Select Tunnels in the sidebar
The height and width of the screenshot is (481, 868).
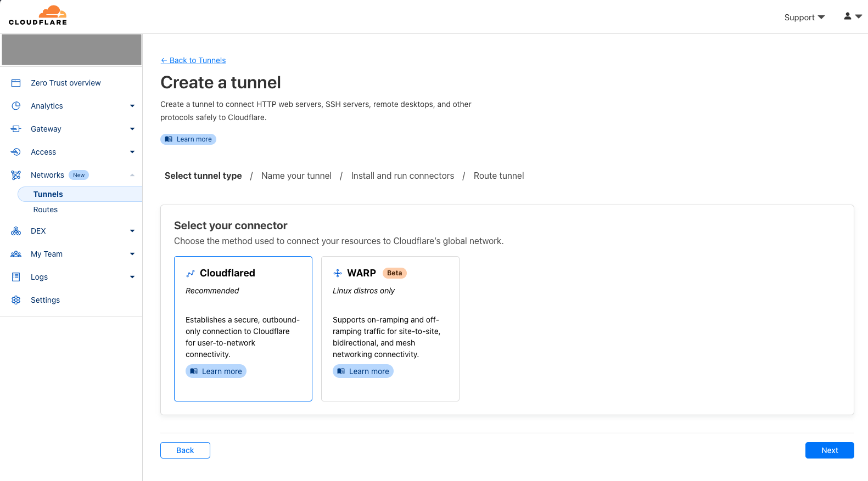(48, 194)
